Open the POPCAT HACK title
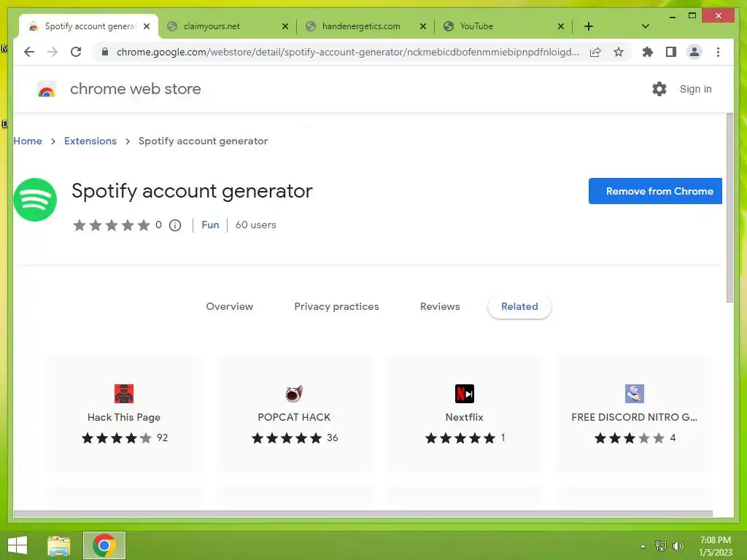Screen dimensions: 747x560 (x=294, y=417)
